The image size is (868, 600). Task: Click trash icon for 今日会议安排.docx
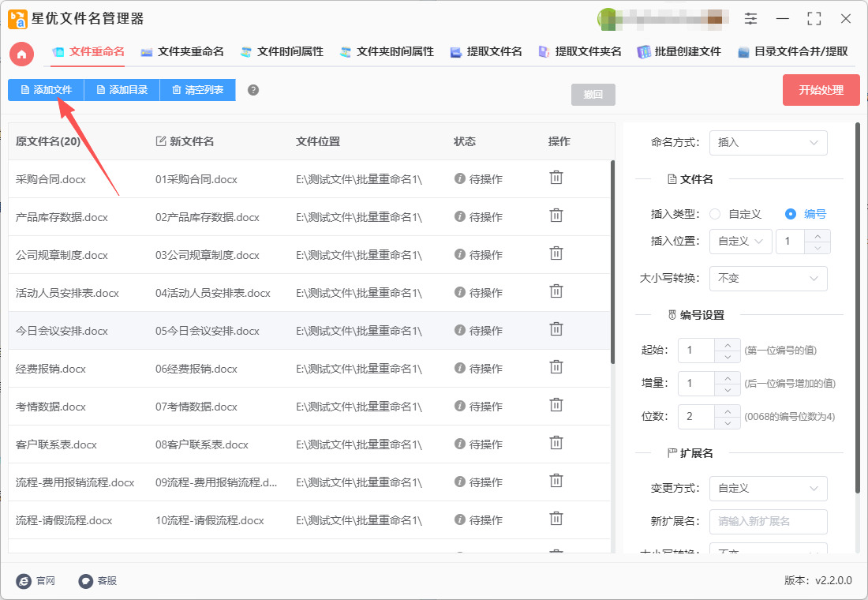(556, 329)
